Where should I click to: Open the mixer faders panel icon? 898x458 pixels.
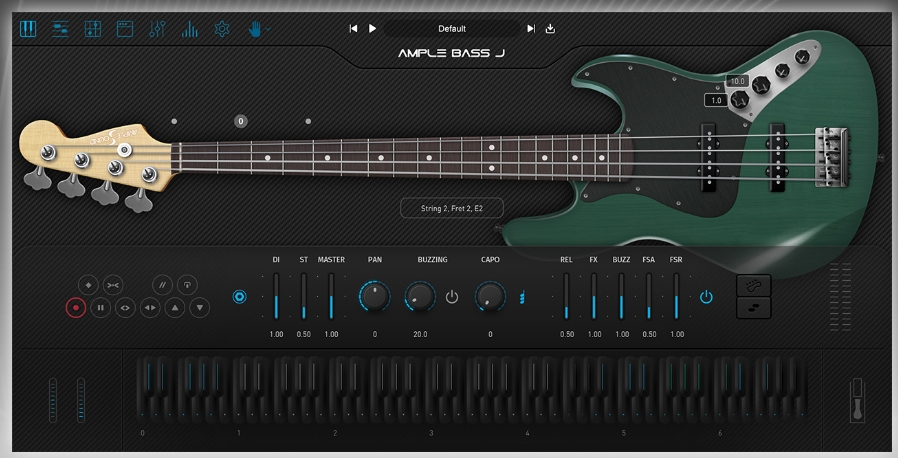tap(157, 29)
